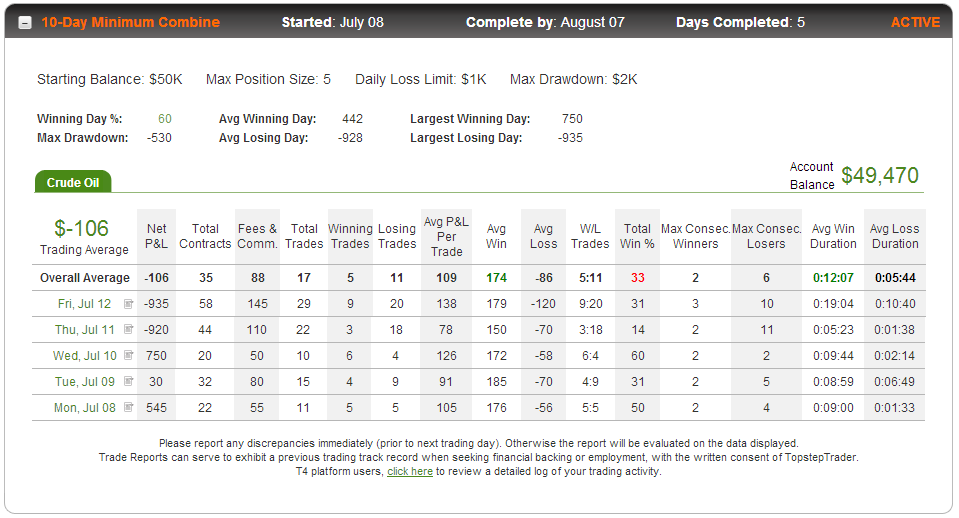Select the Crude Oil tab

click(x=73, y=182)
